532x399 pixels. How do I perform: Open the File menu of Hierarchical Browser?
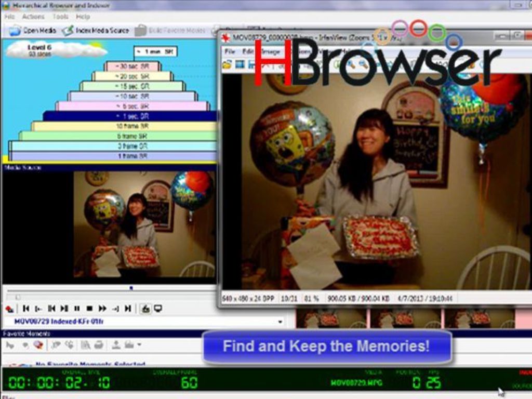pos(9,16)
